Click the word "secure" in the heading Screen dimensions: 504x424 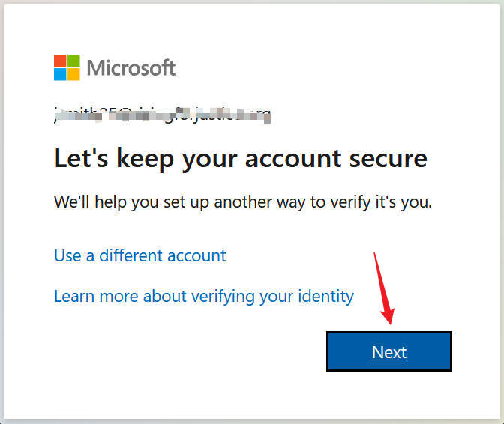click(x=388, y=159)
